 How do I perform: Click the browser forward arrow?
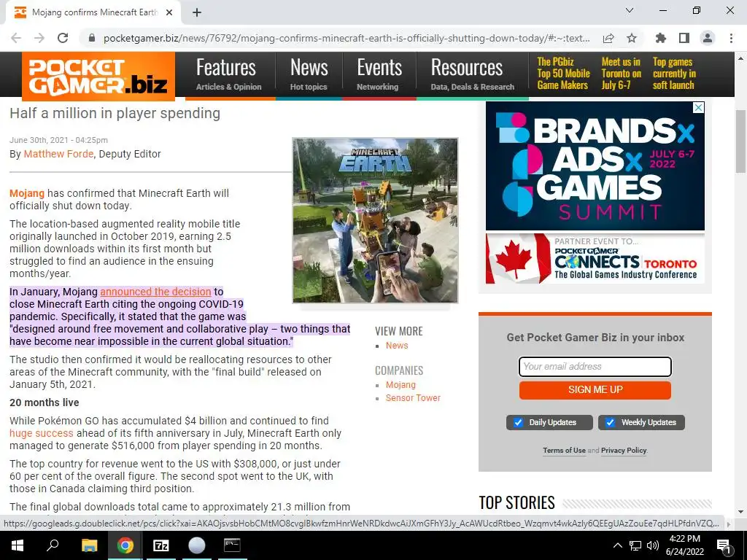click(39, 38)
